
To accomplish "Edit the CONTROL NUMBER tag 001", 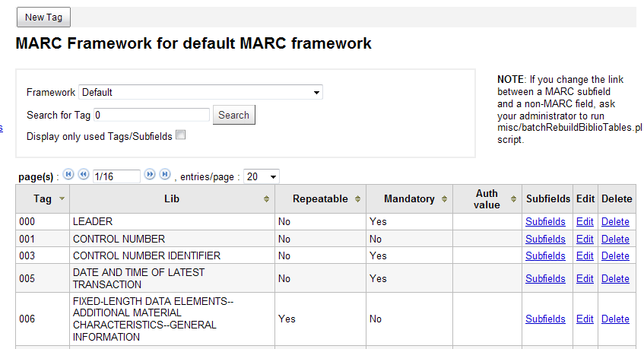I will click(x=585, y=239).
